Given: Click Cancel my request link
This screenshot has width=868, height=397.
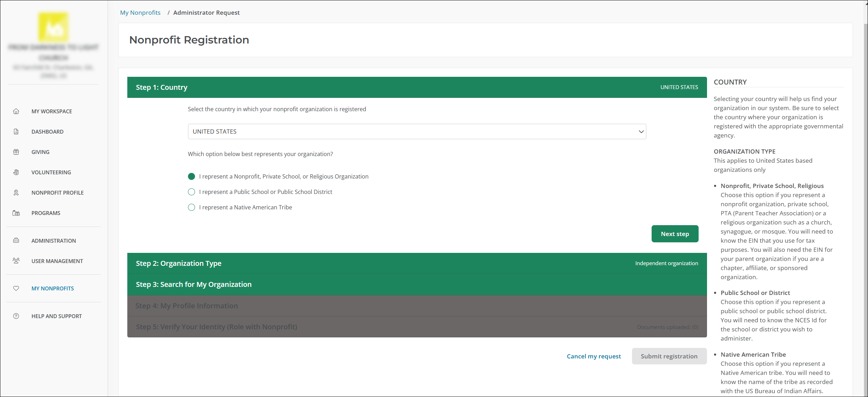Looking at the screenshot, I should click(x=594, y=356).
